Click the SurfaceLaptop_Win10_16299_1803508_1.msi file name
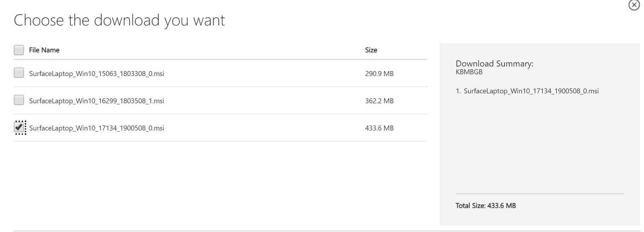Screen dimensions: 644x232 (x=97, y=101)
